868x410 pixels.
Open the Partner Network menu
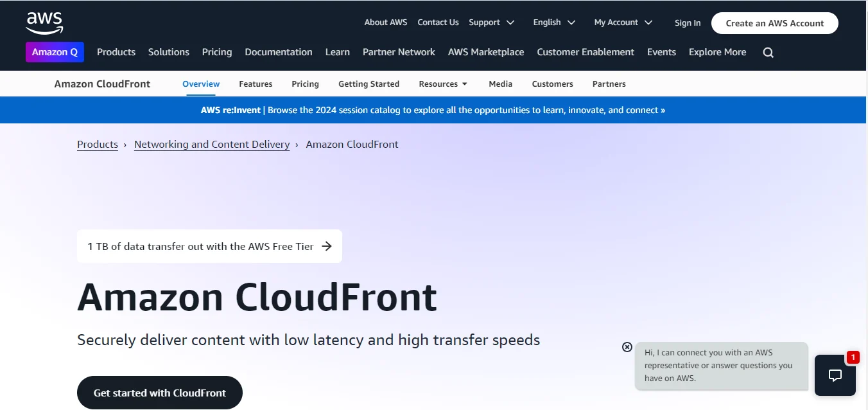coord(399,52)
